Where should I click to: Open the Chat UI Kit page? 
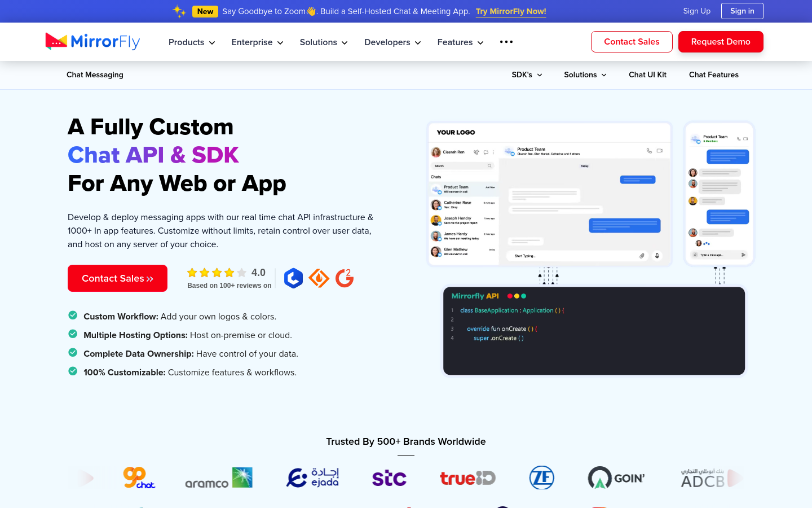(x=647, y=75)
